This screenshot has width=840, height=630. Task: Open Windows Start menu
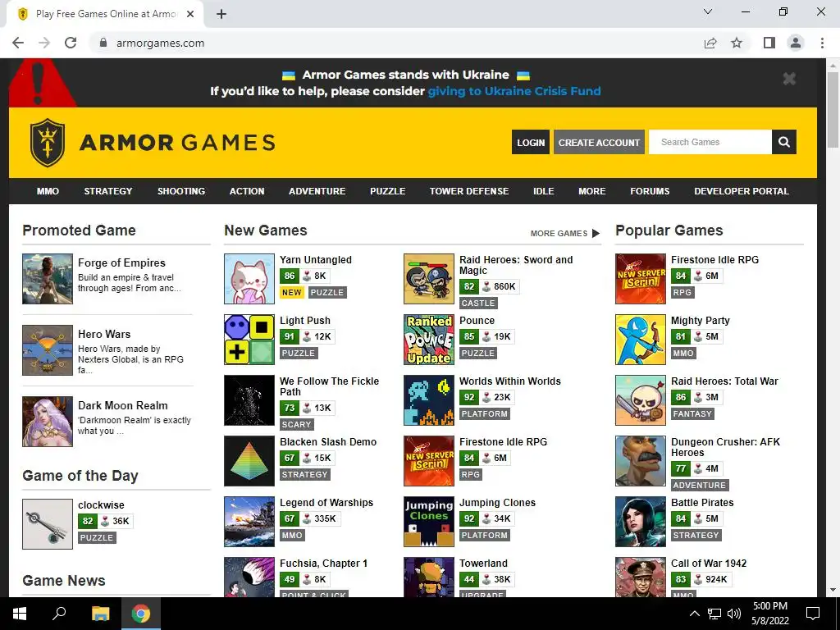[20, 614]
